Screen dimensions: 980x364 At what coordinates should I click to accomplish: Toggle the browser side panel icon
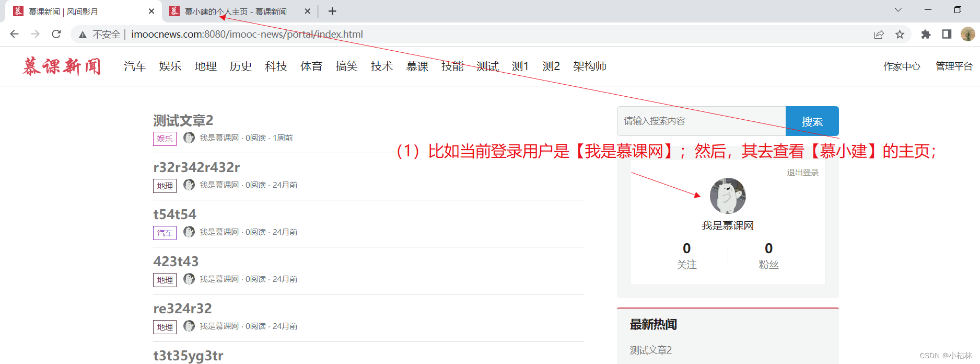[x=947, y=35]
